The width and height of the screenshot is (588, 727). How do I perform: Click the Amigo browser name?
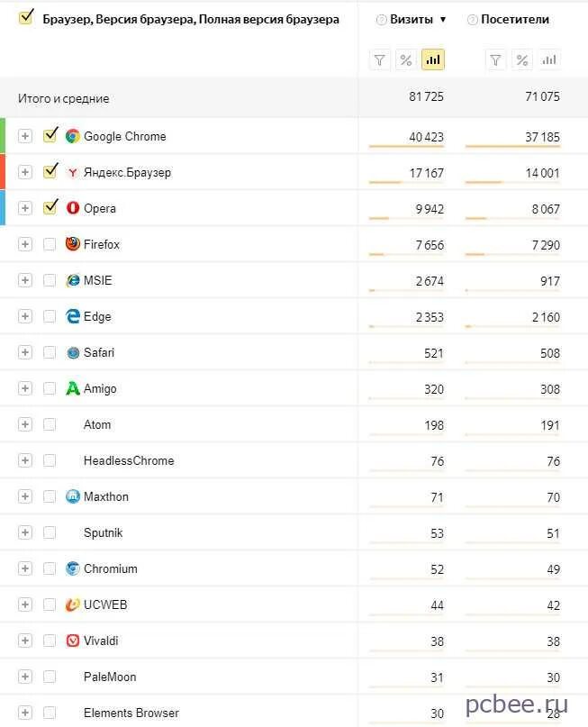(100, 388)
